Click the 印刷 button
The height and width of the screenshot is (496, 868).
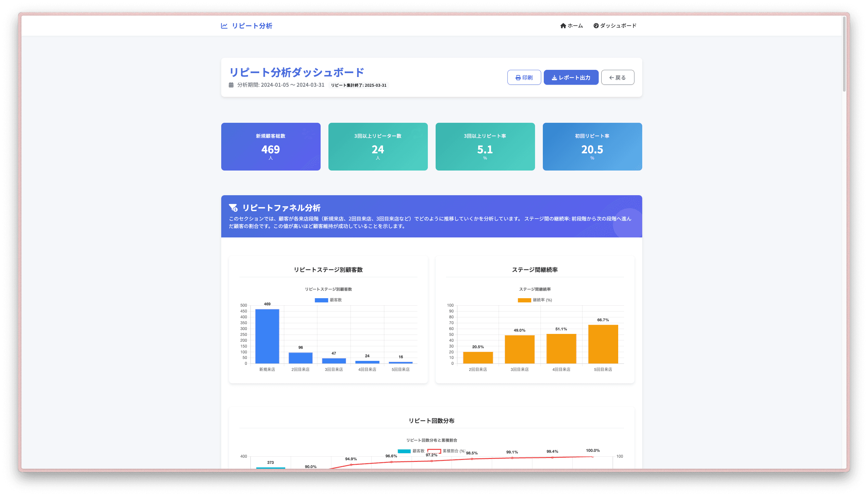coord(524,77)
